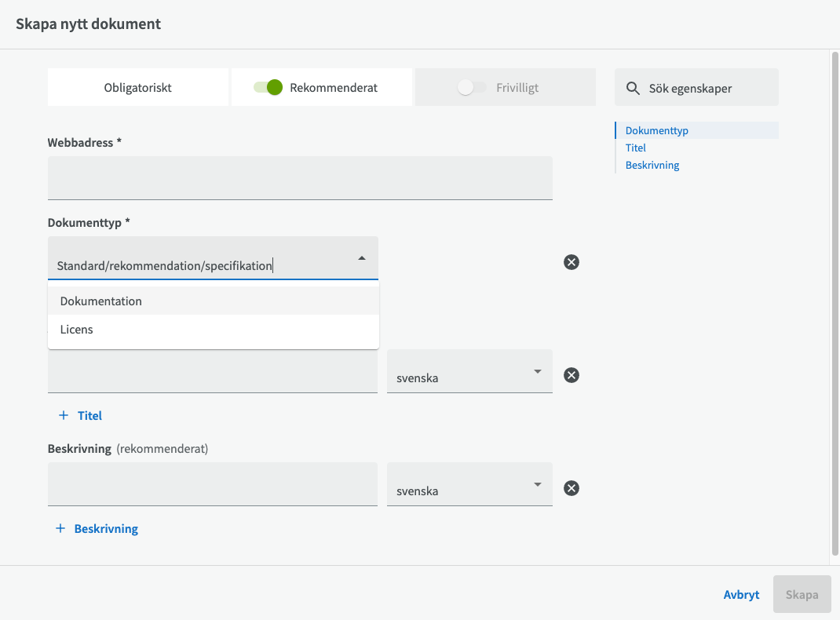Click the plus icon beside Beskrivning
This screenshot has width=840, height=620.
60,528
